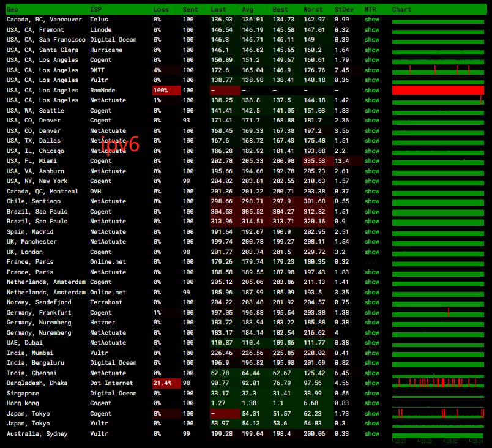This screenshot has height=448, width=492.
Task: Click the Terrahost ISP cell
Action: click(x=106, y=302)
